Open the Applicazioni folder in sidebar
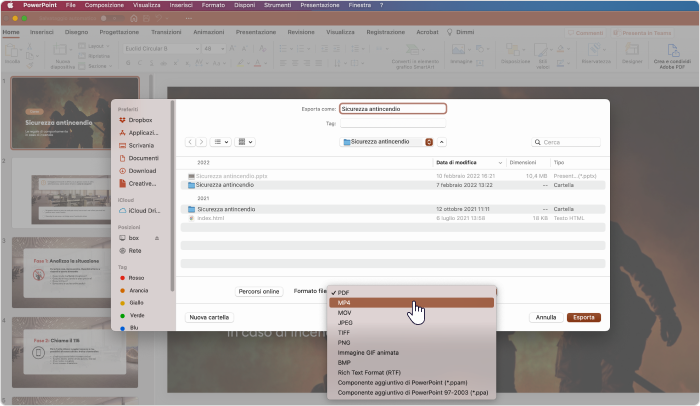Viewport: 700px width, 406px height. tap(143, 132)
